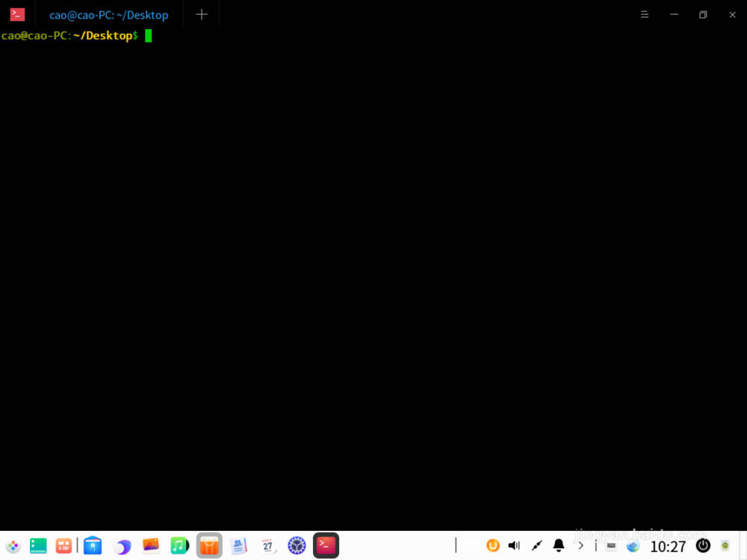Open the notification bell in the tray

(558, 546)
